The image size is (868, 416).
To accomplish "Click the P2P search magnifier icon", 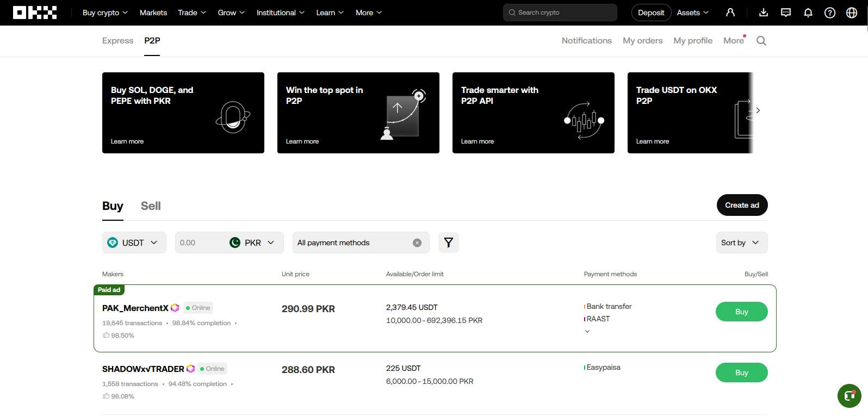I will [761, 41].
